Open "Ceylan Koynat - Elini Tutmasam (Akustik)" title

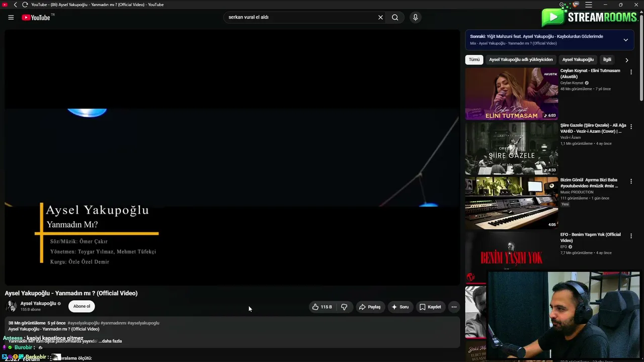click(590, 74)
